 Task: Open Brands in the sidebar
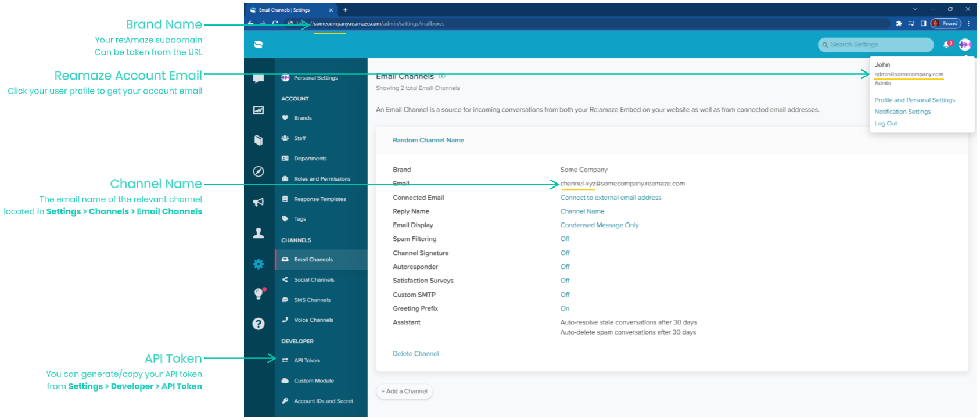303,118
